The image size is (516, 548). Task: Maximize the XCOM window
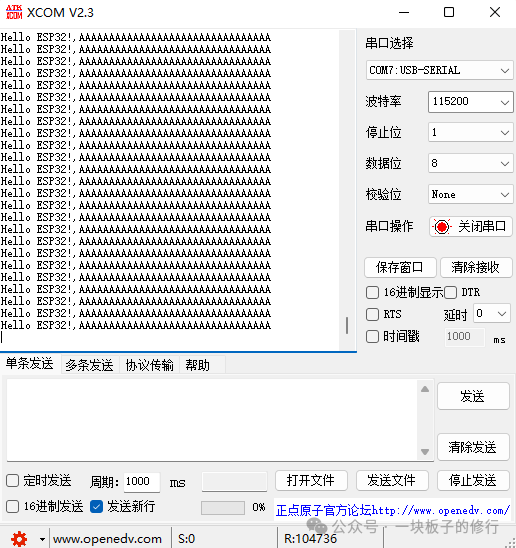449,12
